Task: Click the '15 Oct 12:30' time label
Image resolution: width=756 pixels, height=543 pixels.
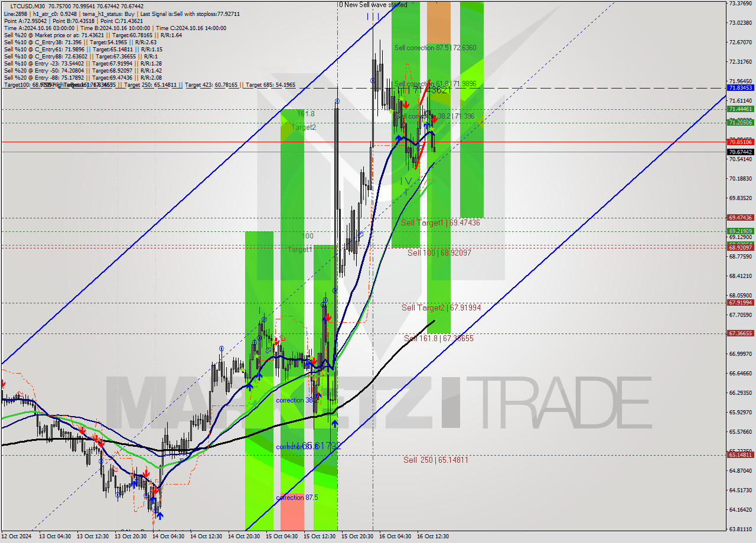Action: (319, 537)
